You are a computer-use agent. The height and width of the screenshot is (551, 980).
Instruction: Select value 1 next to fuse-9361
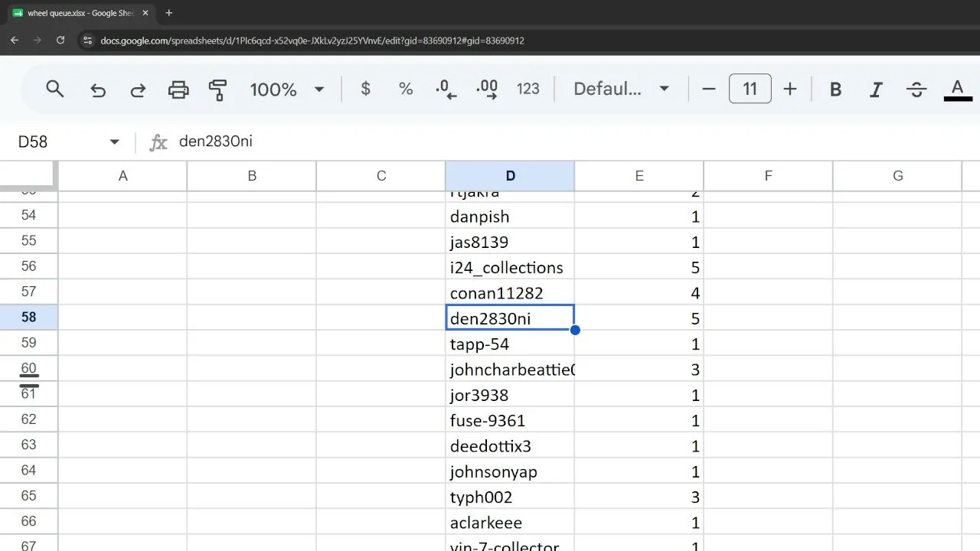click(x=639, y=421)
